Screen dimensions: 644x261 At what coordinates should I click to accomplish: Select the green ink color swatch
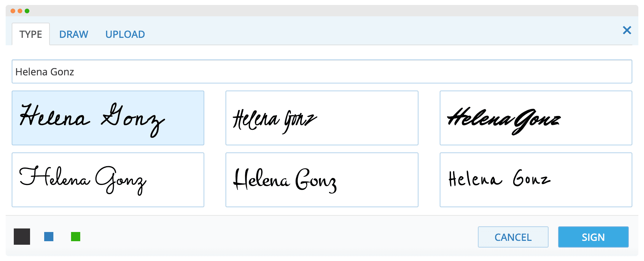(x=76, y=237)
